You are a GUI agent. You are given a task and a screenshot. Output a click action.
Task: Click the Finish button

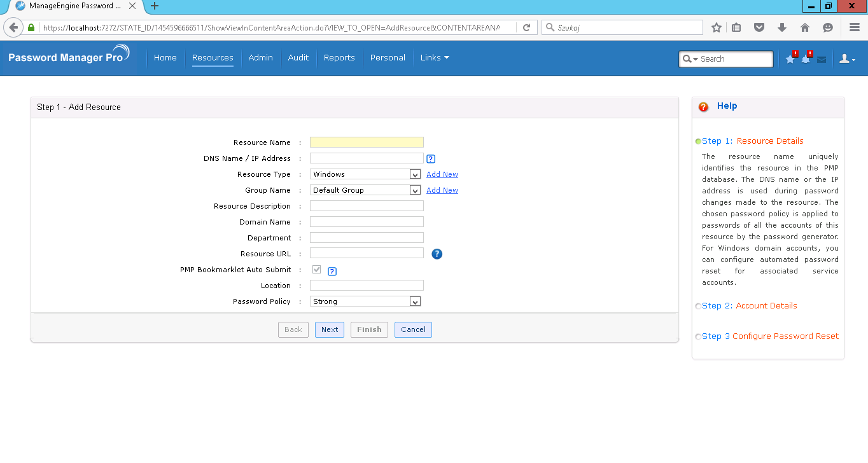369,329
